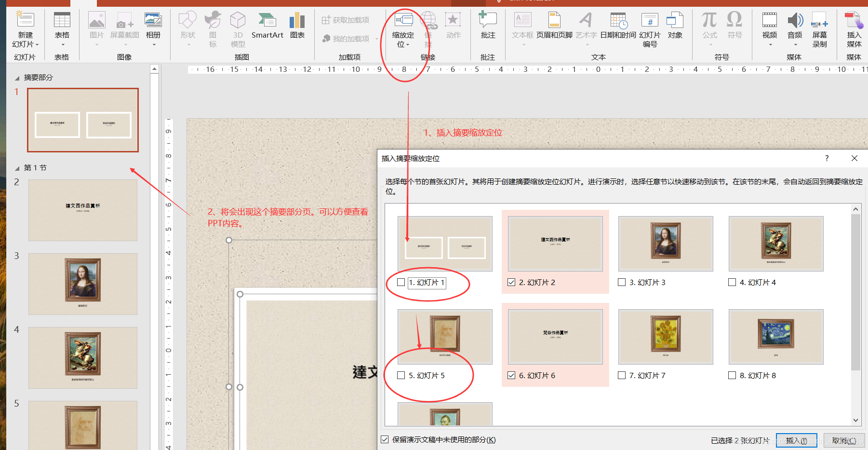
Task: Click Starry Night slide 8 thumbnail in dialog
Action: 776,337
